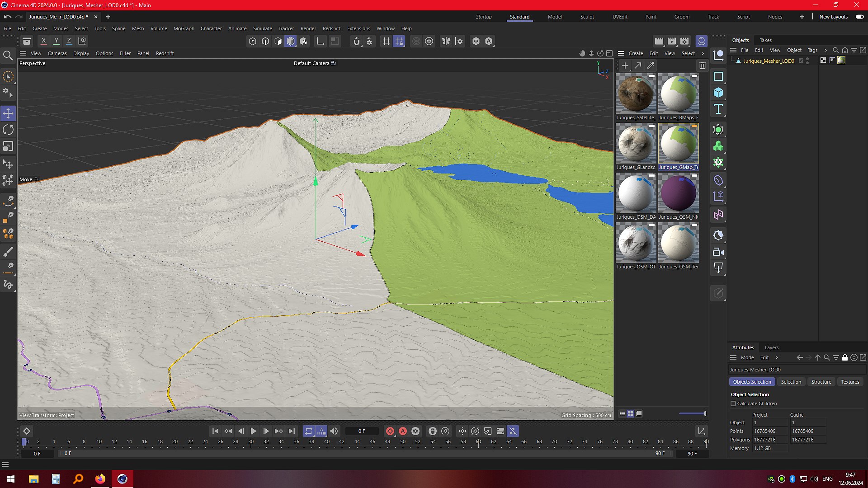The width and height of the screenshot is (868, 488).
Task: Open the Attributes manager hamburger menu
Action: click(x=733, y=357)
